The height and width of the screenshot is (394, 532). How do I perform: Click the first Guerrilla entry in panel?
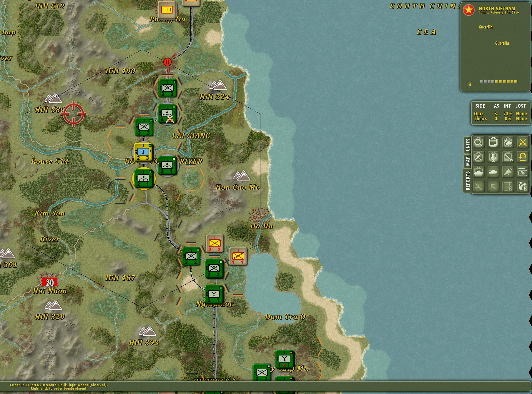pos(486,27)
